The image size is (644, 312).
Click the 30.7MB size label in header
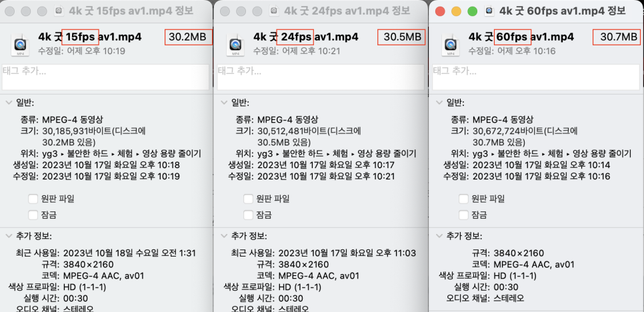[619, 37]
